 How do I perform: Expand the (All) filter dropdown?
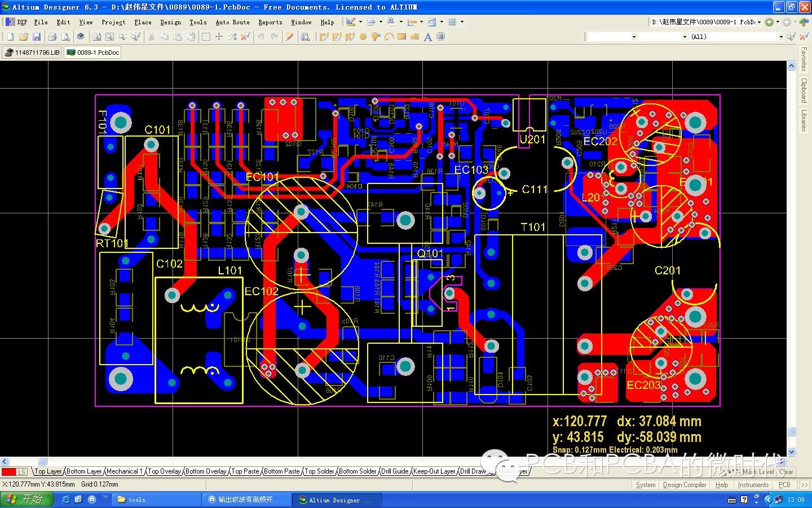(x=780, y=37)
